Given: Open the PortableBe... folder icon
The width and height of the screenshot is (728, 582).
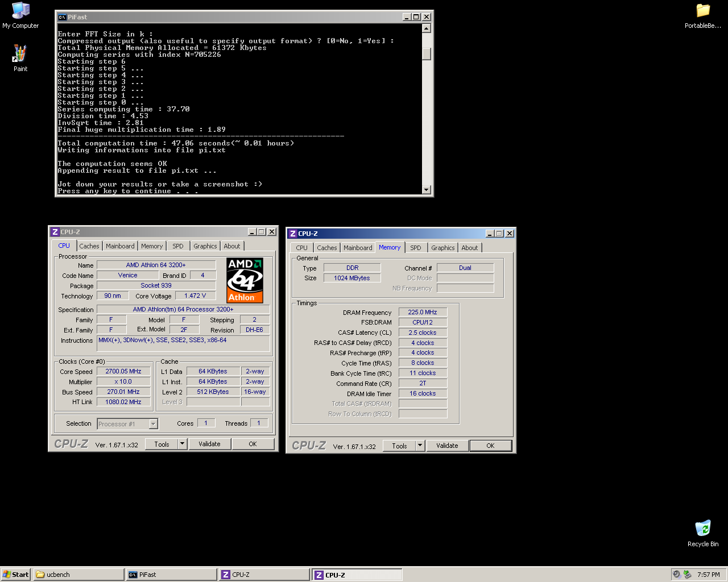Looking at the screenshot, I should click(x=703, y=15).
